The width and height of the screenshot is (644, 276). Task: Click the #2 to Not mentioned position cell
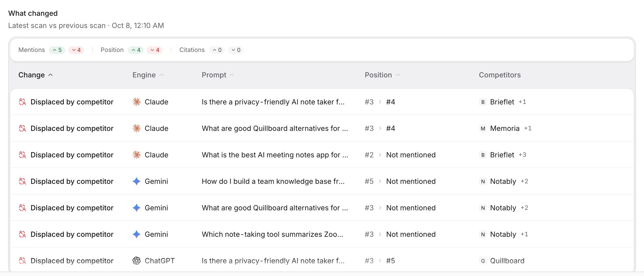click(400, 155)
